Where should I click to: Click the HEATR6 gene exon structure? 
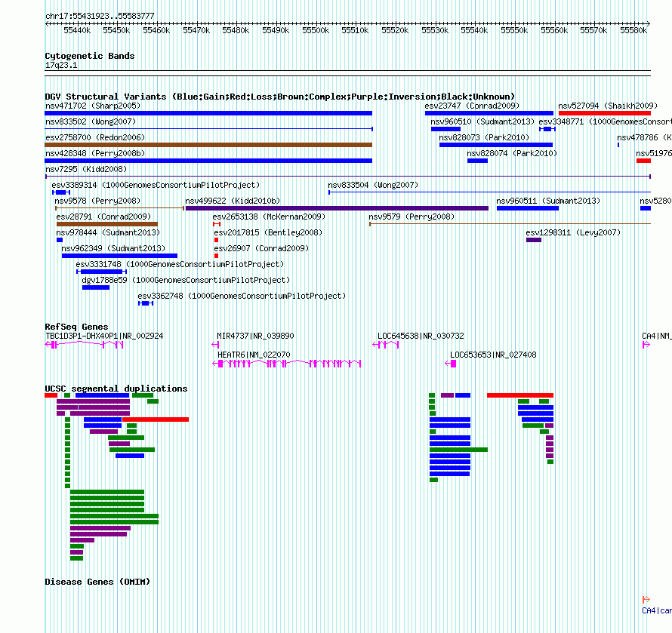pos(287,364)
